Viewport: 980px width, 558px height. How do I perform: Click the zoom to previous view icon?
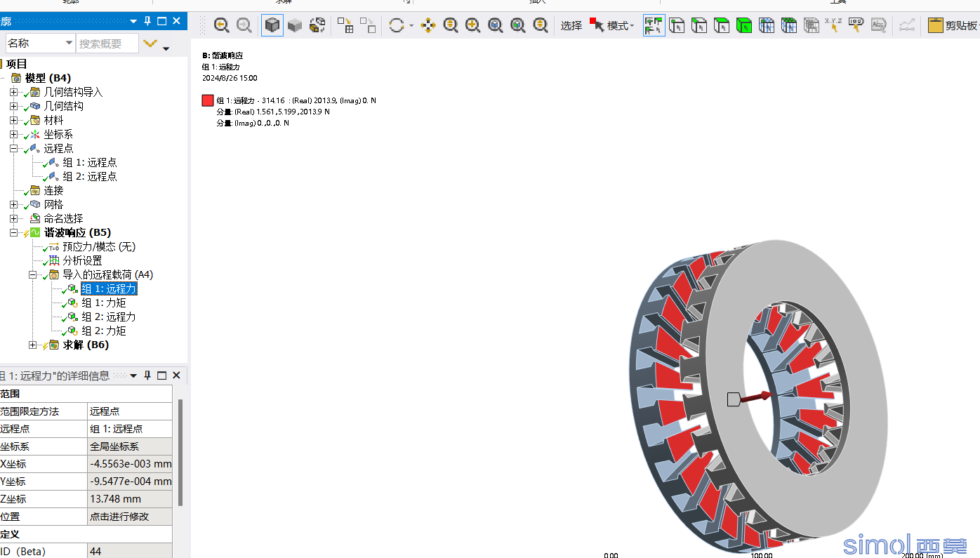[222, 25]
